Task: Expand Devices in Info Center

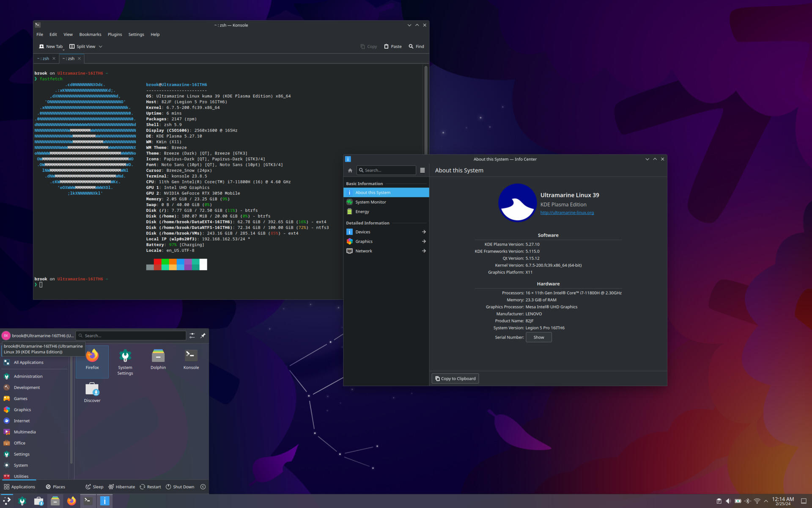Action: click(386, 232)
